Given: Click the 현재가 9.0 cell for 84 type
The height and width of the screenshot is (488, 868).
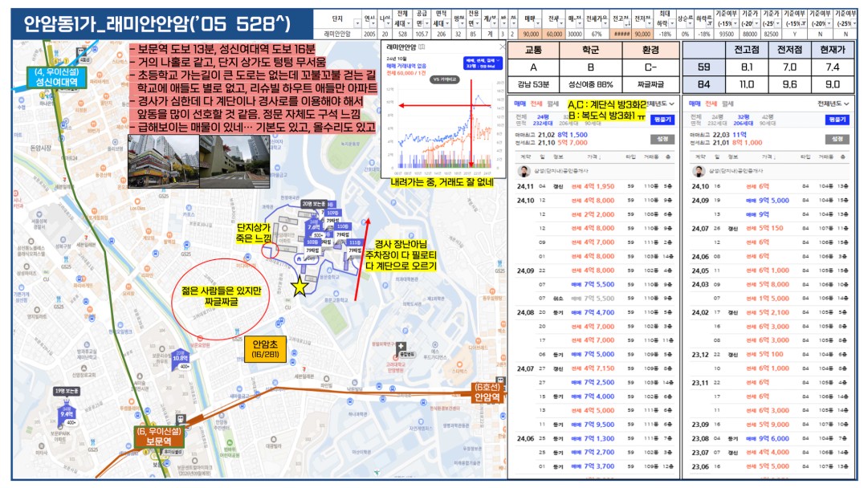Looking at the screenshot, I should click(833, 84).
